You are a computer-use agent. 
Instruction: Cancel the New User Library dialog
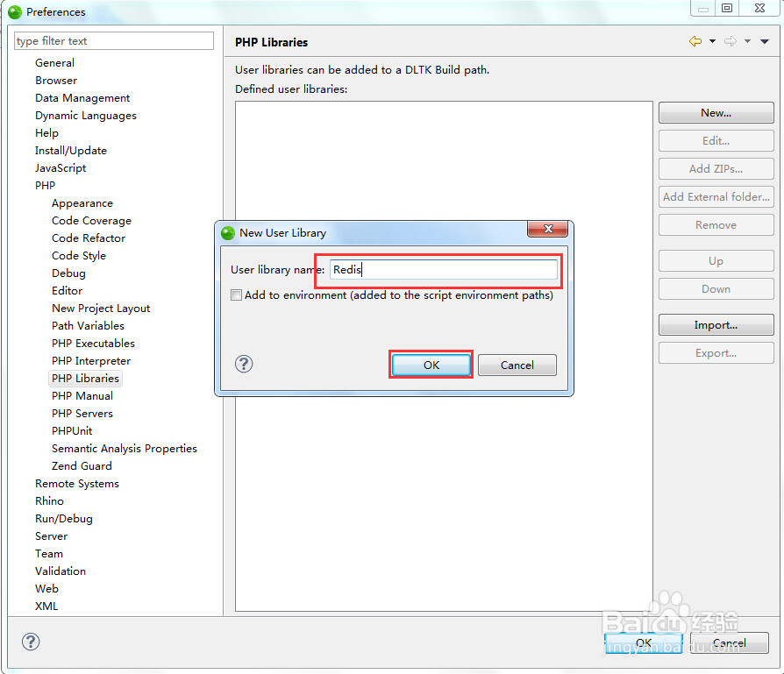(x=517, y=365)
